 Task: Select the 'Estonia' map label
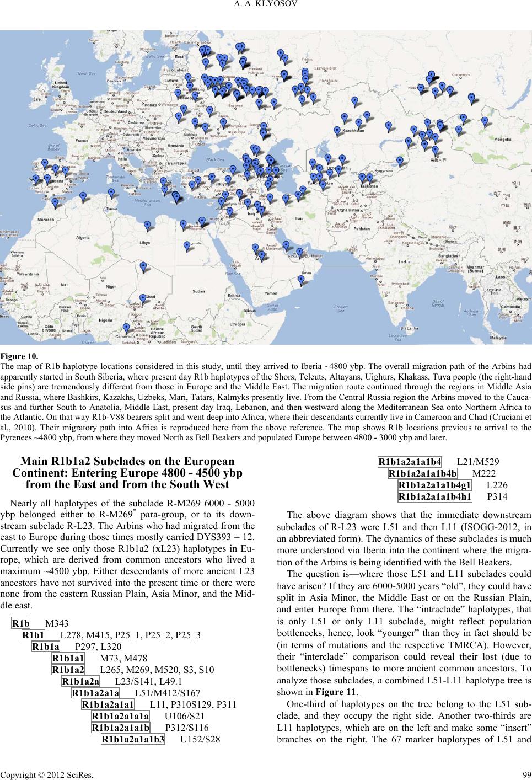pyautogui.click(x=179, y=56)
